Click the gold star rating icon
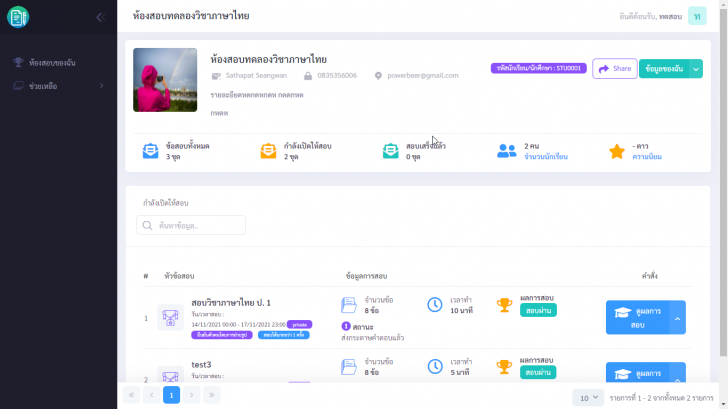The height and width of the screenshot is (409, 728). point(617,151)
